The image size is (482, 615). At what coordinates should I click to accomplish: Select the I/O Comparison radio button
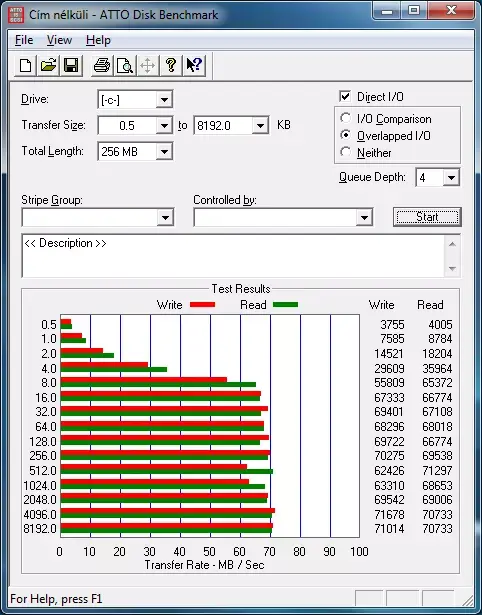coord(346,118)
